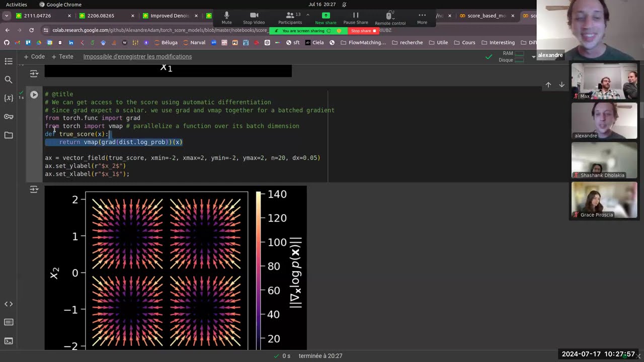Open the variables {x} panel
This screenshot has height=362, width=644.
tap(9, 98)
